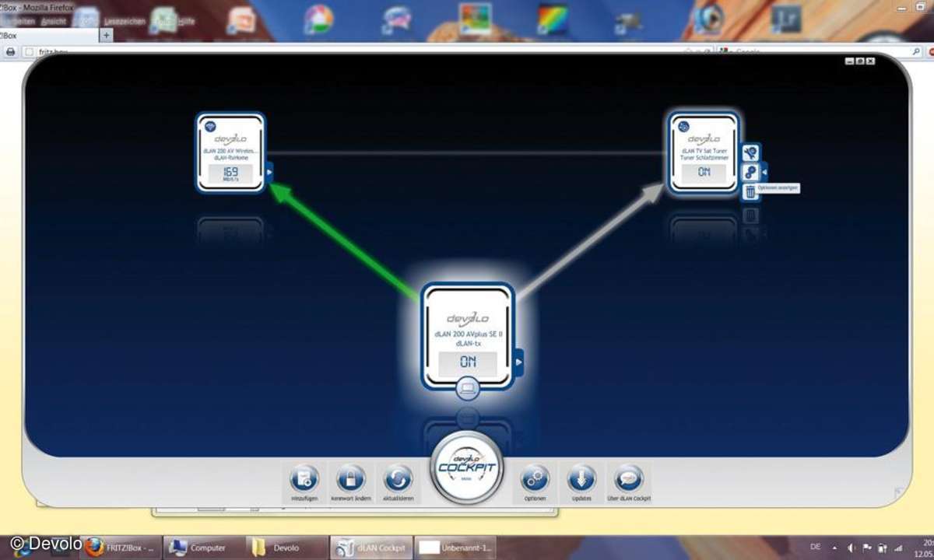Select the dLAN 200 AVplus SE II device card
Screen dimensions: 934x560
[468, 336]
